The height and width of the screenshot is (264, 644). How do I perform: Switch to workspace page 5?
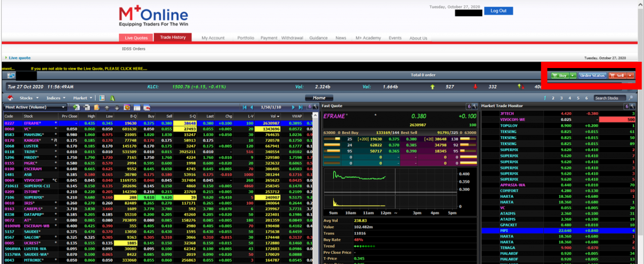tap(578, 98)
